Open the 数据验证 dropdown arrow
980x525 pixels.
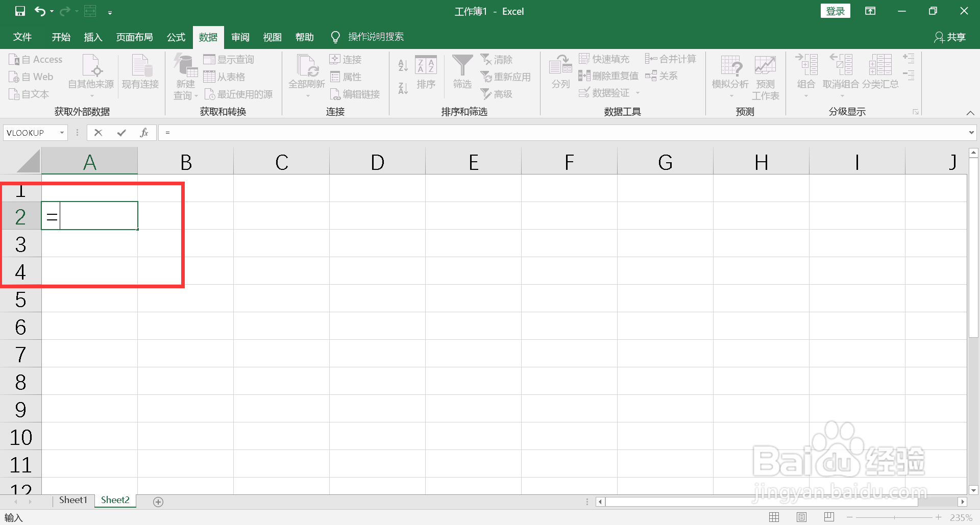pos(638,93)
